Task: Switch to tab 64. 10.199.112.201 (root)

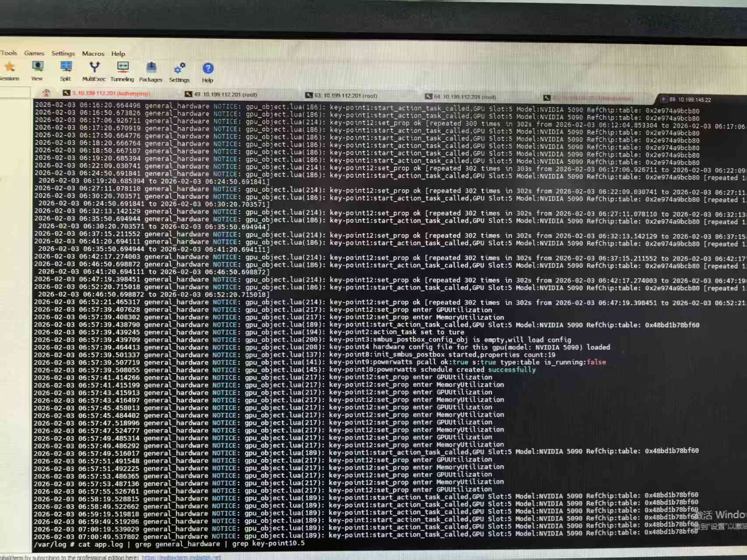Action: coord(464,97)
